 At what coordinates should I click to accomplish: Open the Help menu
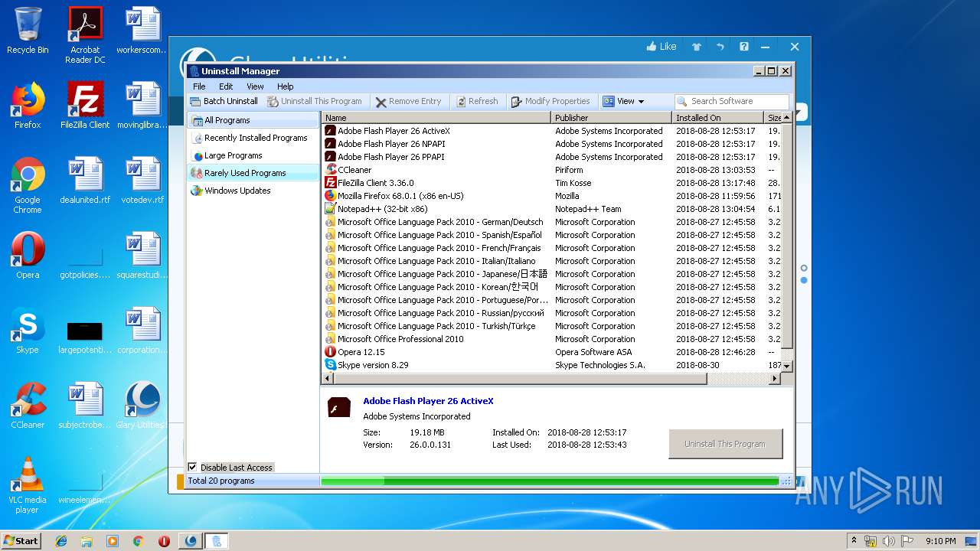click(286, 86)
